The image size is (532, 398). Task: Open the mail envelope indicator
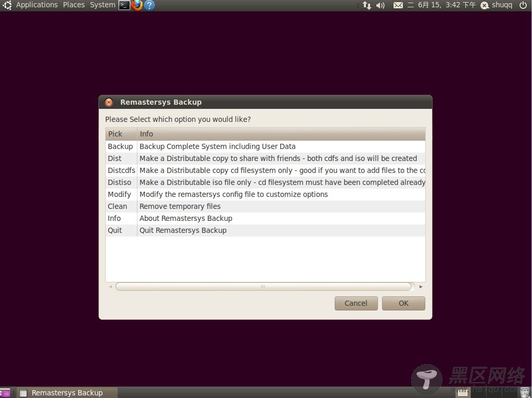pos(398,5)
